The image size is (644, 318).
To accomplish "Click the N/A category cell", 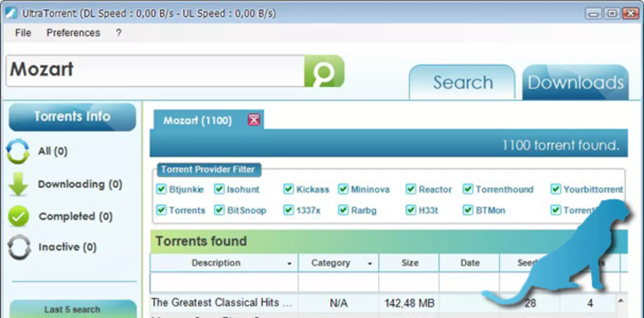I will pos(338,303).
